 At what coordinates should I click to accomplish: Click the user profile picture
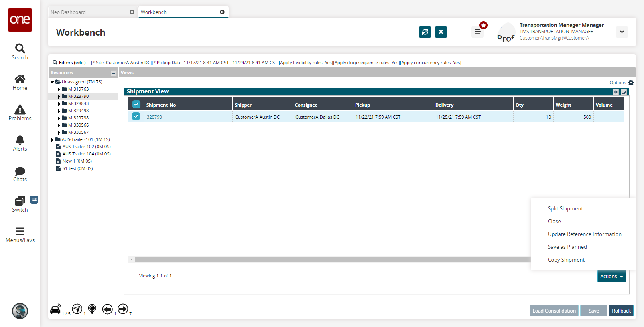click(506, 32)
